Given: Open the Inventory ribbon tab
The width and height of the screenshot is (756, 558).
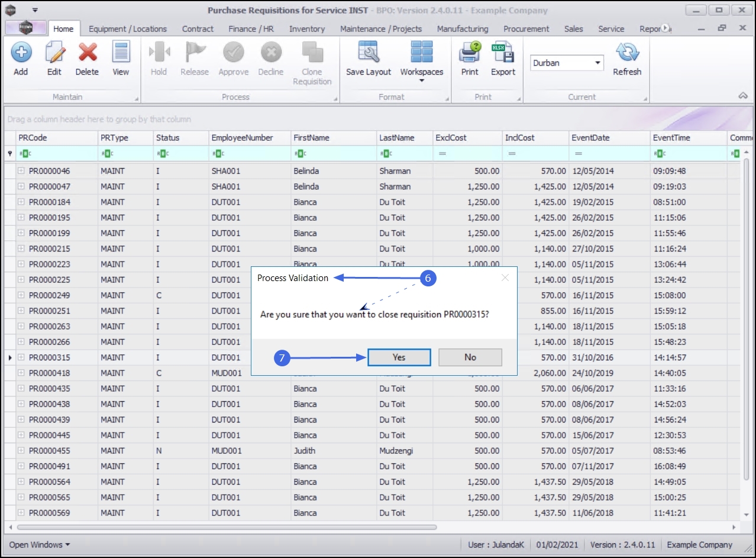Looking at the screenshot, I should pyautogui.click(x=306, y=28).
